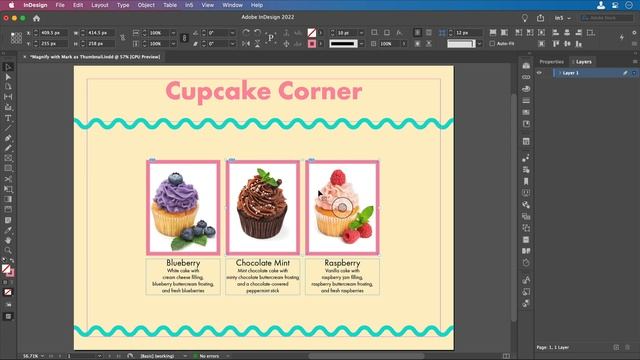640x360 pixels.
Task: Select the Selection tool arrow
Action: [8, 67]
